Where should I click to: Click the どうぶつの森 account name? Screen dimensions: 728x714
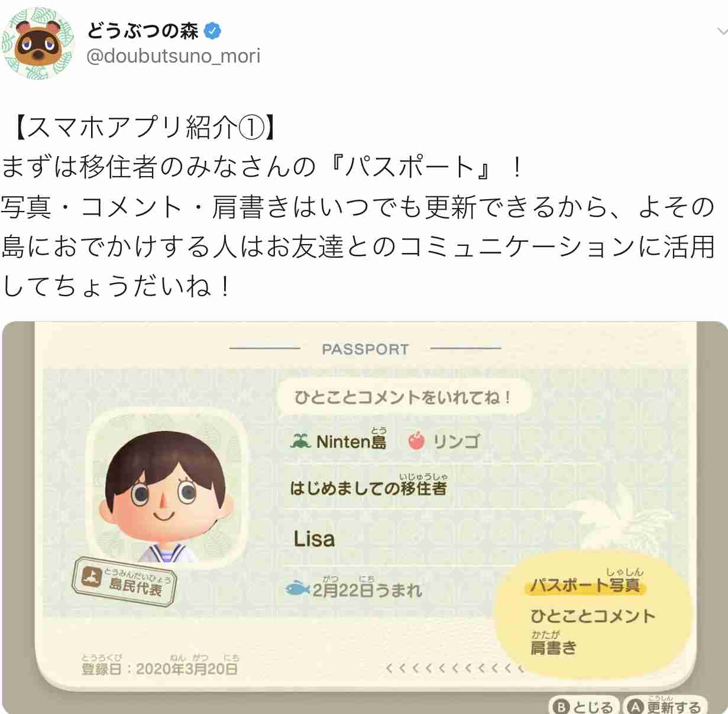point(143,31)
